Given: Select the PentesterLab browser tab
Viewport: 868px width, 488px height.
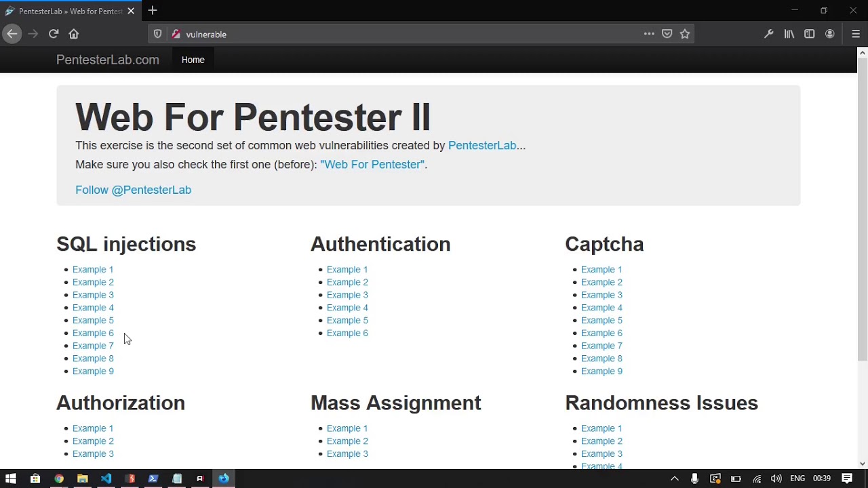Looking at the screenshot, I should [70, 11].
